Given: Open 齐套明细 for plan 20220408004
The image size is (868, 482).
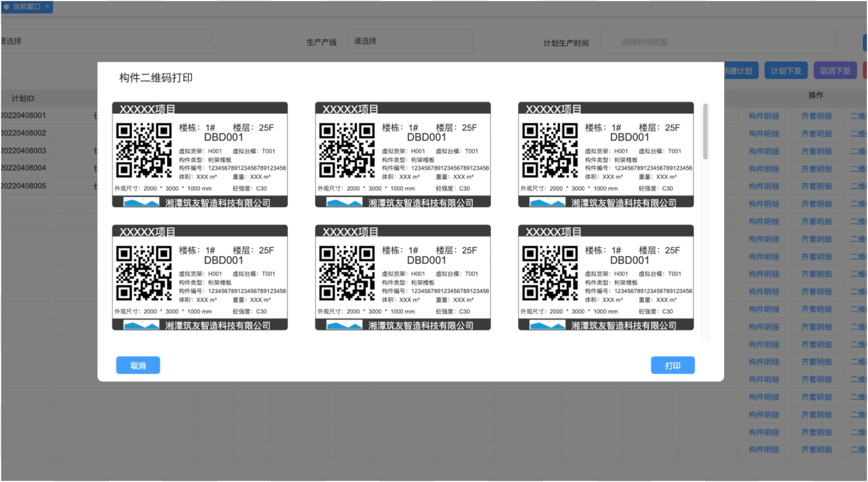Looking at the screenshot, I should [x=817, y=169].
